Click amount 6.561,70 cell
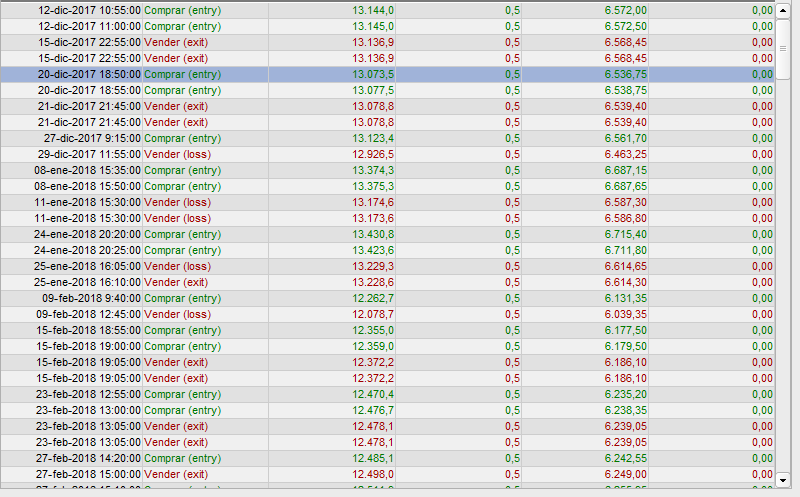Screen dimensions: 800x497 click(x=626, y=138)
